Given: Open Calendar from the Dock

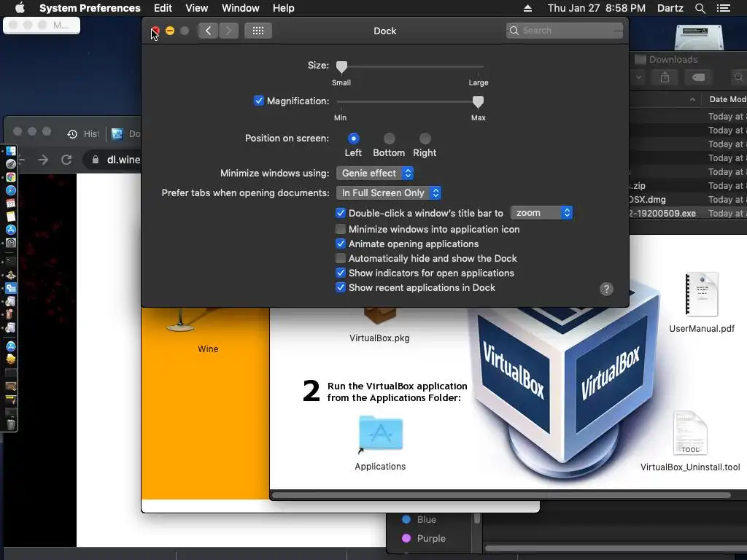Looking at the screenshot, I should coord(10,203).
